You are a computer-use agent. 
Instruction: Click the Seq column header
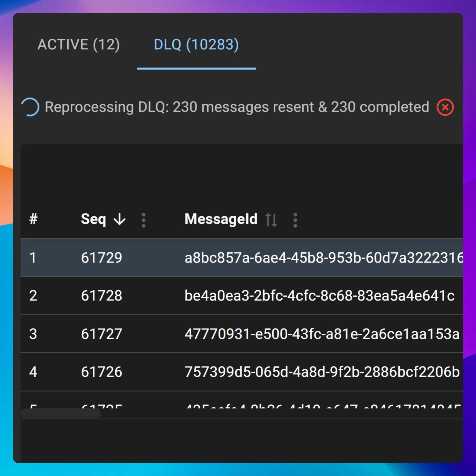point(94,219)
